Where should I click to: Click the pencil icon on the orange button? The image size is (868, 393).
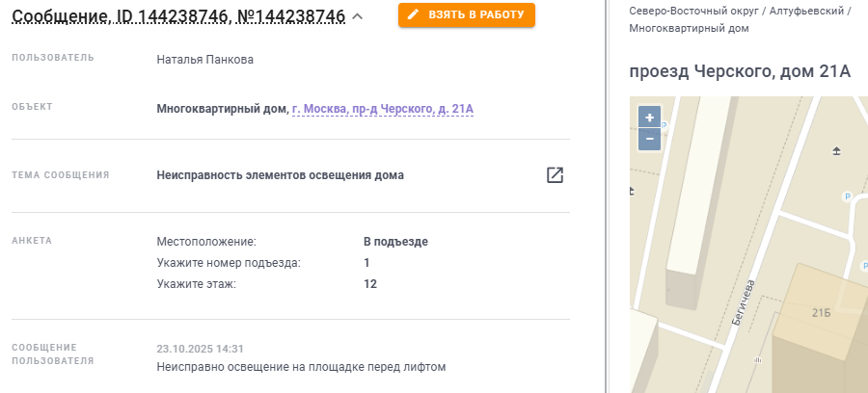pos(414,15)
